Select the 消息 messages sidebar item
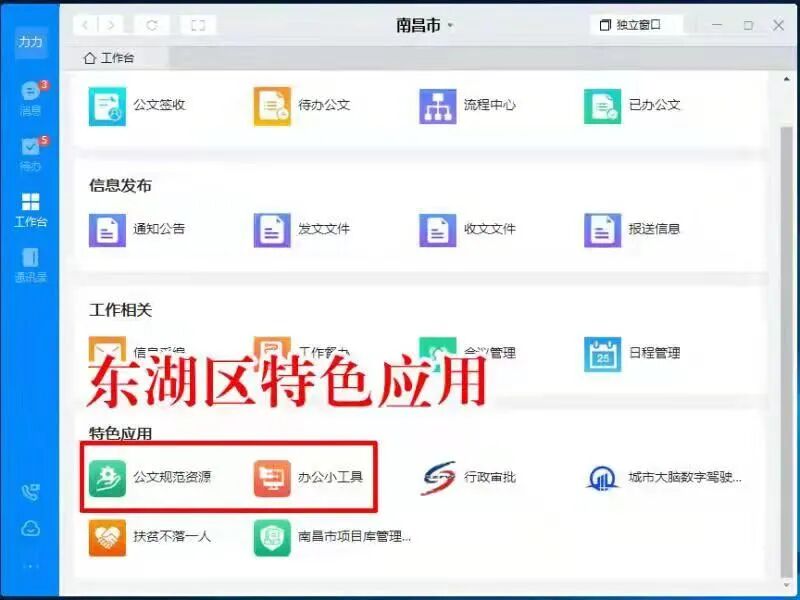Viewport: 800px width, 600px height. coord(29,98)
